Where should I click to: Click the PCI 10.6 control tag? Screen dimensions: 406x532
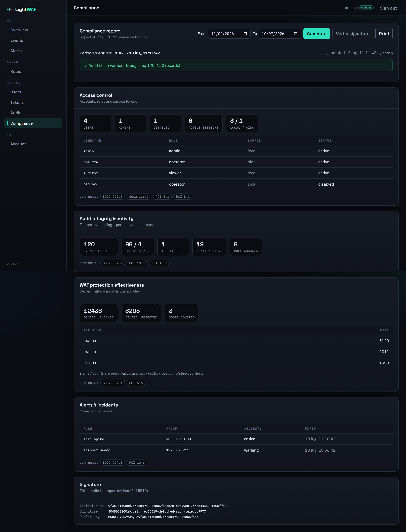click(137, 463)
